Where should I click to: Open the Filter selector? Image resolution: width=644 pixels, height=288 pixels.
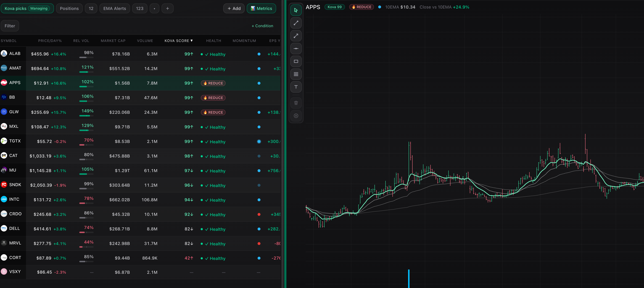pos(10,26)
